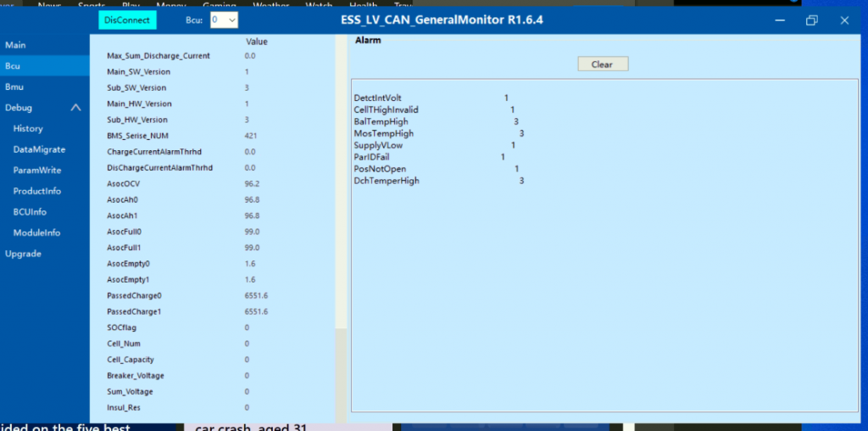Image resolution: width=868 pixels, height=431 pixels.
Task: Click the Value column header
Action: (x=256, y=42)
